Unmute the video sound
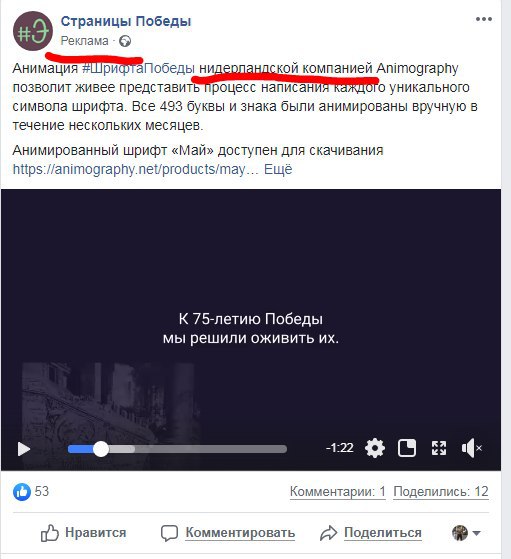511x559 pixels. click(x=471, y=448)
